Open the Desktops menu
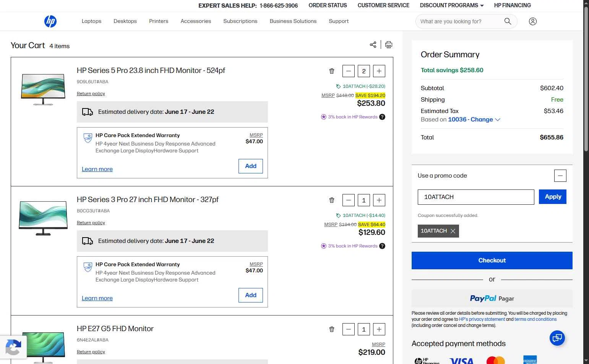 pyautogui.click(x=125, y=21)
